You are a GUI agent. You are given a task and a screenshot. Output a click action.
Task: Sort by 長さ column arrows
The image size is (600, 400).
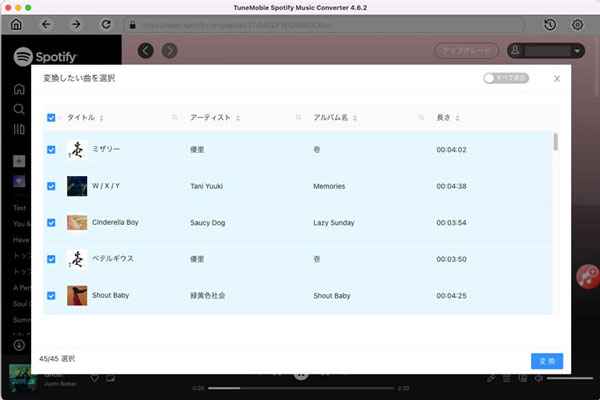457,118
